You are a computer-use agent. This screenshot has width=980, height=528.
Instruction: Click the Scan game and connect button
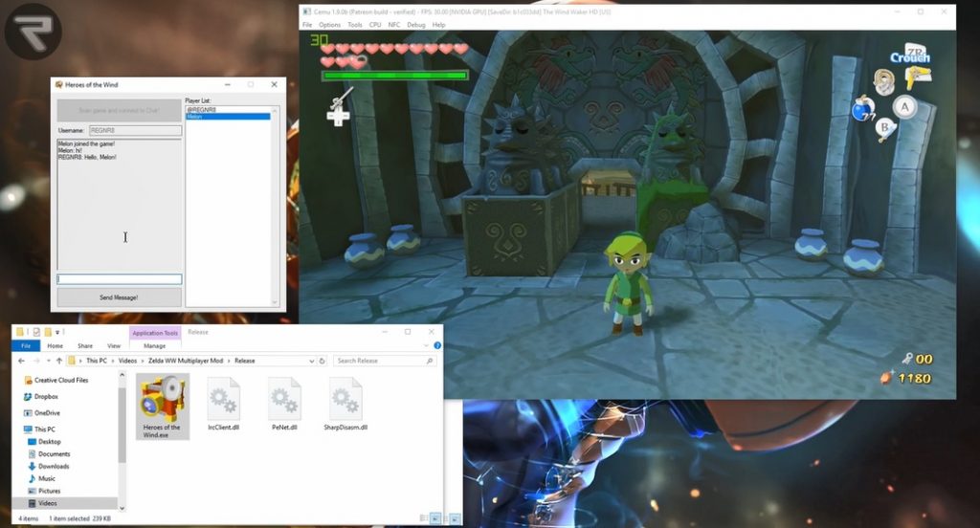(x=119, y=111)
